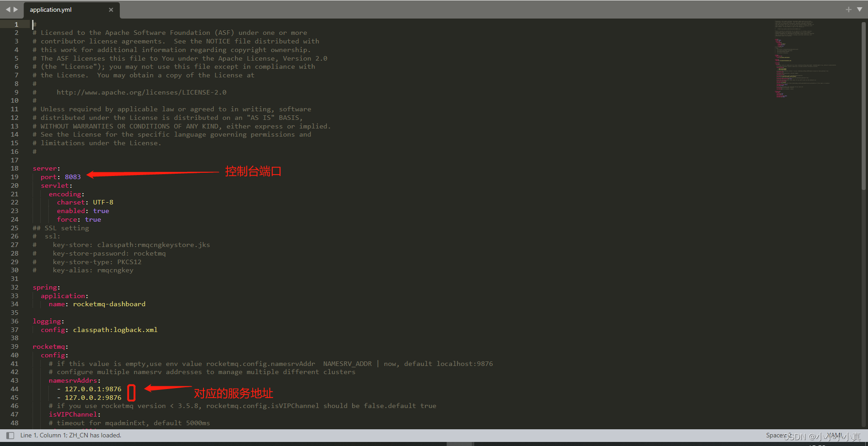Open the tab list dropdown triangle

click(859, 9)
